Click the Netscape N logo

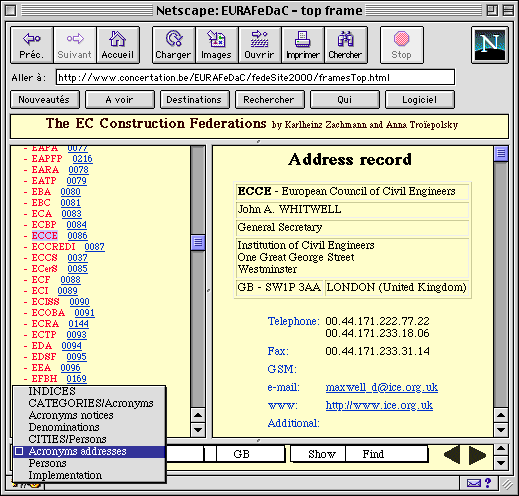click(490, 45)
